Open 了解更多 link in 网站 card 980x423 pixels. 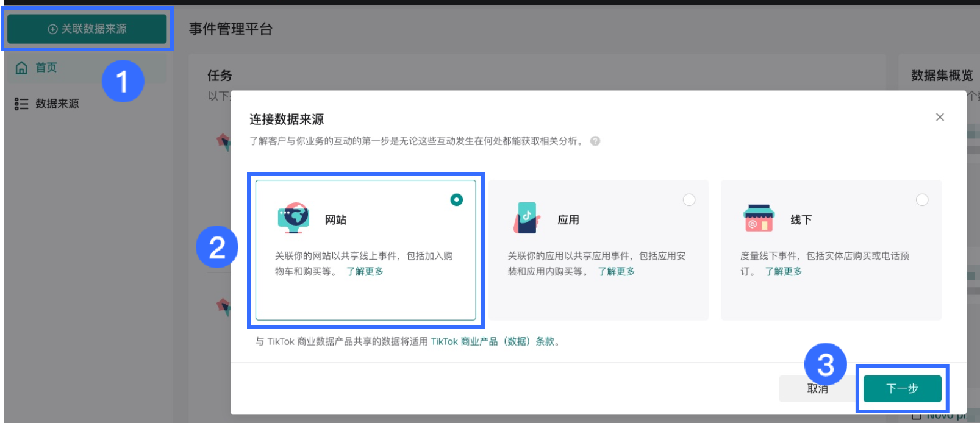pyautogui.click(x=365, y=271)
